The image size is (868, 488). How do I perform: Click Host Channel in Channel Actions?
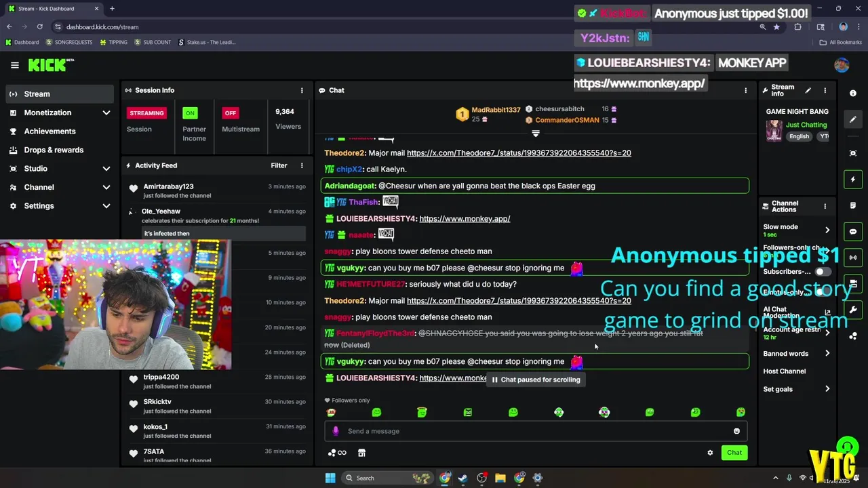784,371
